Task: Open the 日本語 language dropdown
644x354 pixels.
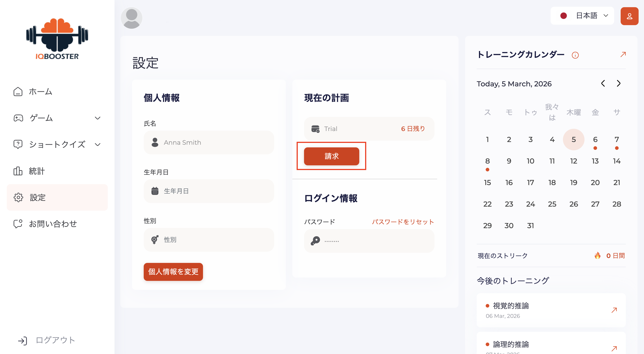Action: click(582, 16)
